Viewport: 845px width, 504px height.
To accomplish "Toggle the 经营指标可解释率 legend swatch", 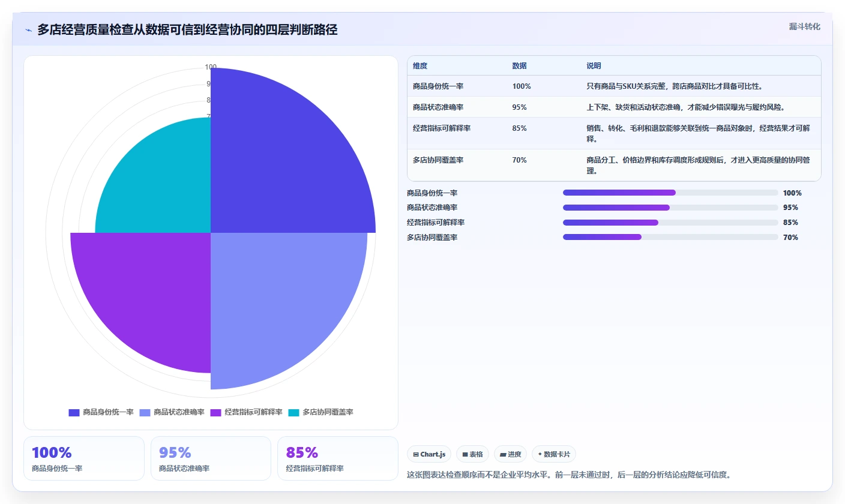I will (215, 413).
